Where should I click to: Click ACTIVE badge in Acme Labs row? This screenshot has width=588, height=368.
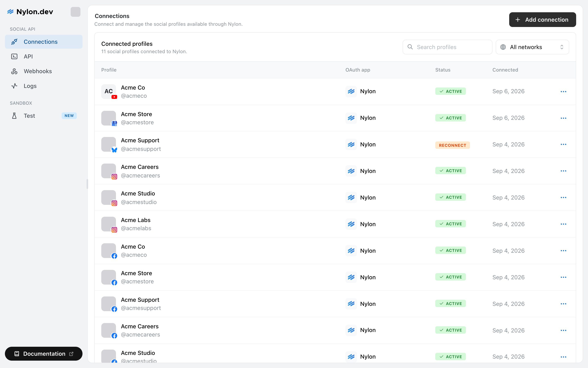click(450, 224)
